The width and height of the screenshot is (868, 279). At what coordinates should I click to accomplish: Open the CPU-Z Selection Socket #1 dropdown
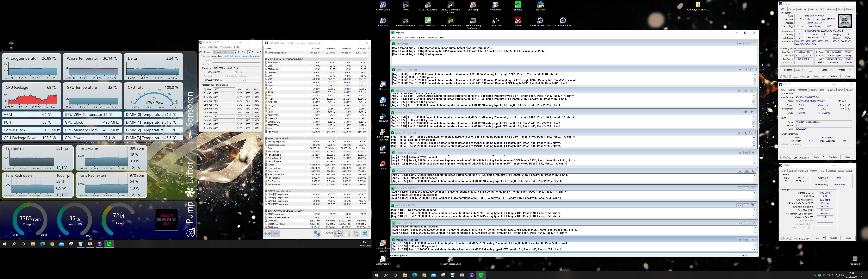(803, 70)
